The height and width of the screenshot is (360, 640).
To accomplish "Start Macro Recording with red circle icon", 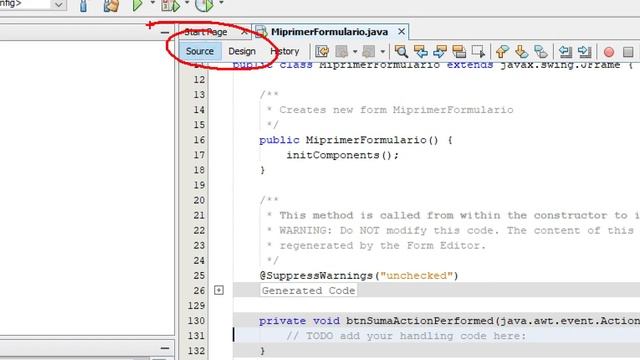I will point(609,52).
